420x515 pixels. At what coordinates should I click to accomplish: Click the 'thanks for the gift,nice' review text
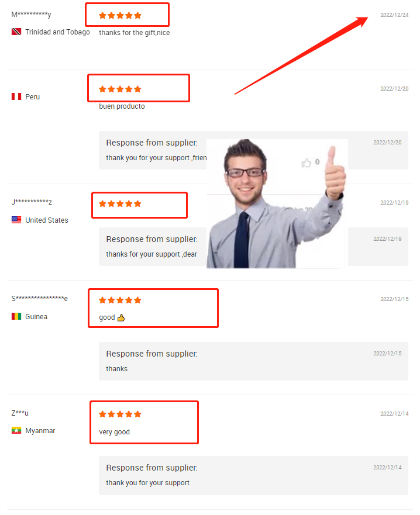pyautogui.click(x=135, y=33)
